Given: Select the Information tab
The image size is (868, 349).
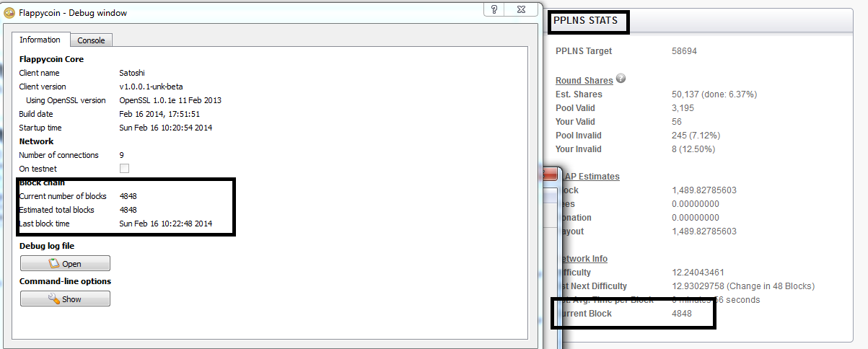Looking at the screenshot, I should coord(40,40).
